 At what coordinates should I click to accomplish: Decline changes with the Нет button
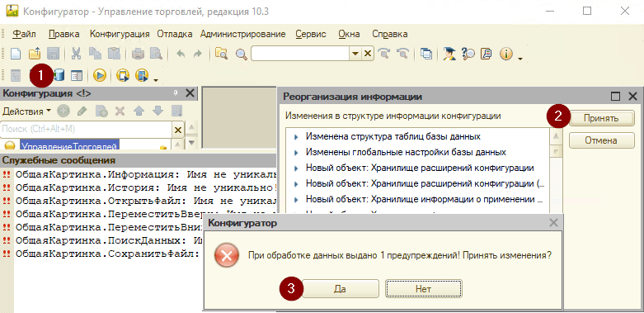[x=424, y=289]
